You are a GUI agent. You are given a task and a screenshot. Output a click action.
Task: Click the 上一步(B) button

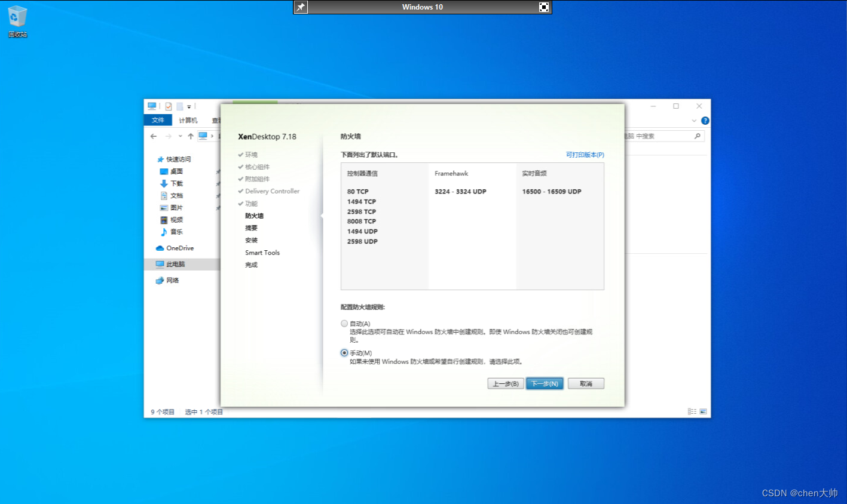(x=506, y=383)
